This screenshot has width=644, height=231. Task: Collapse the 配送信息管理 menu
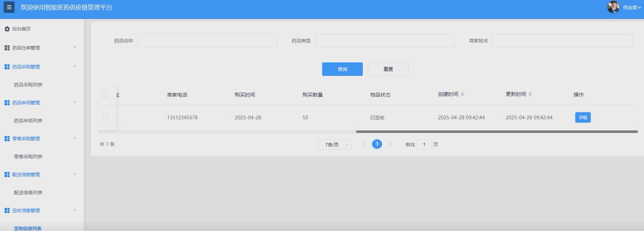pos(75,174)
